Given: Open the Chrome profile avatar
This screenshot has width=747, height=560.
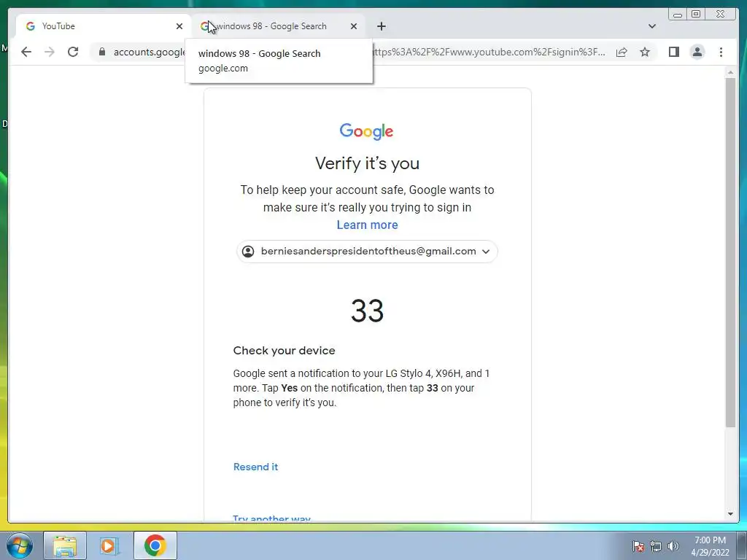Looking at the screenshot, I should [697, 52].
